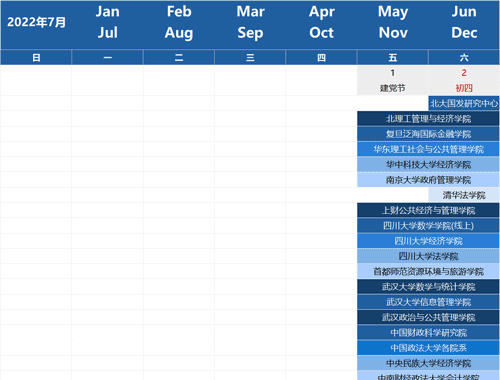Click the 四川大学法学院 entry
Viewport: 500px width, 380px height.
click(x=428, y=256)
